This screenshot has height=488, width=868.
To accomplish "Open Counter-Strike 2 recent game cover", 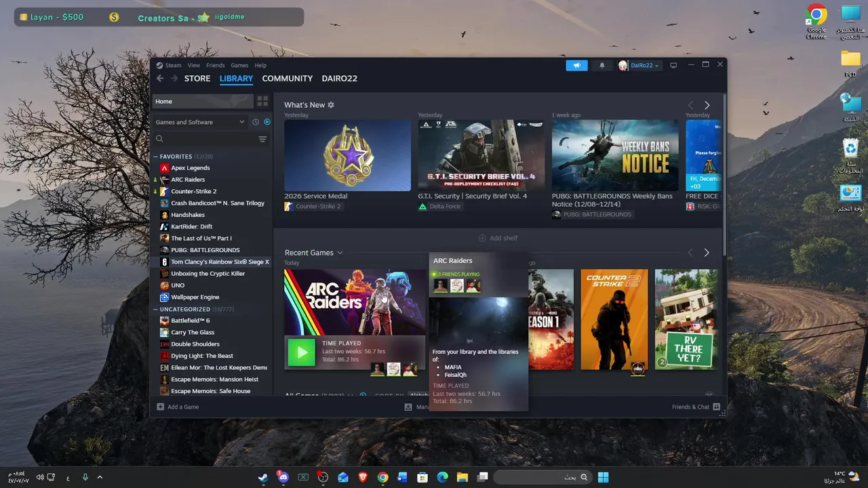I will point(614,319).
